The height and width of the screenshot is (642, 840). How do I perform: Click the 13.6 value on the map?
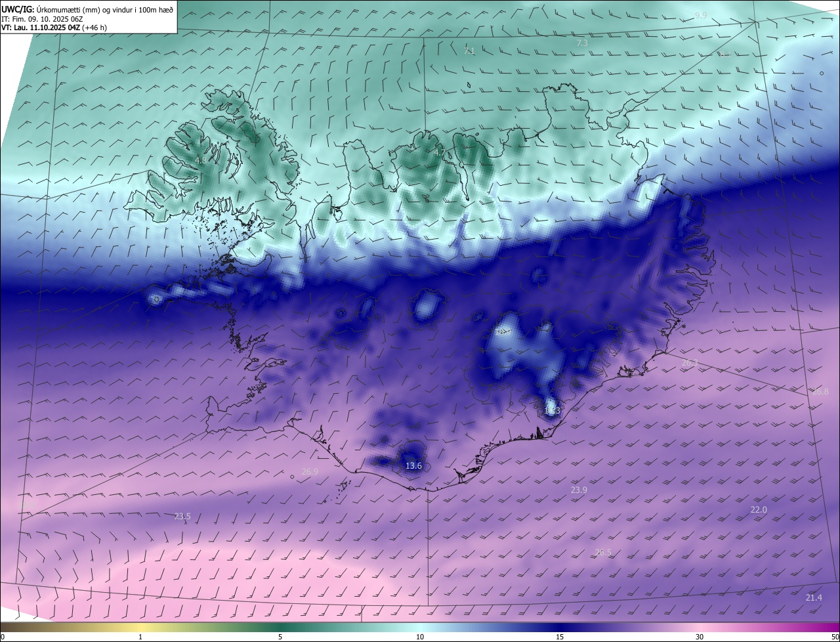(x=413, y=466)
